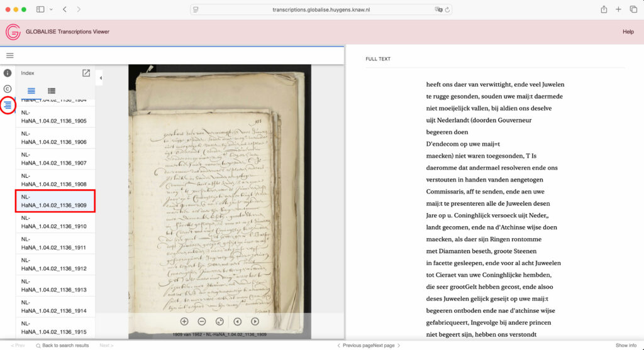The width and height of the screenshot is (644, 350).
Task: Collapse the index sidebar panel
Action: (x=101, y=78)
